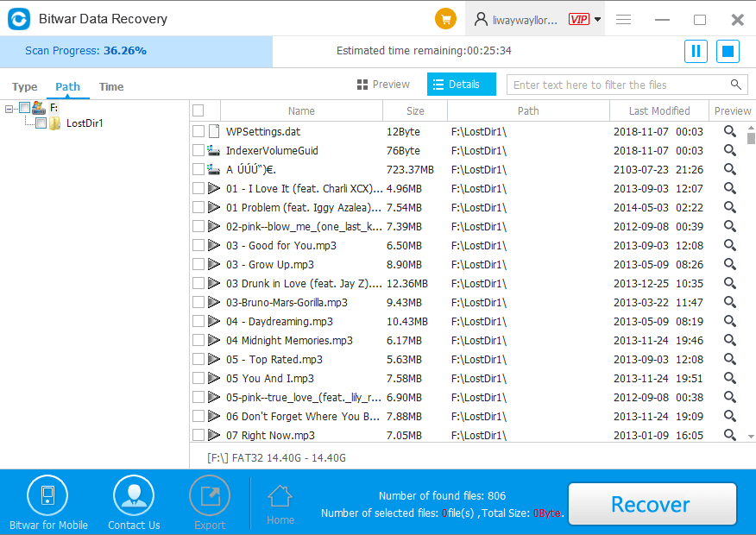This screenshot has width=756, height=535.
Task: Check the 03 Drunk in Love checkbox
Action: click(x=198, y=283)
